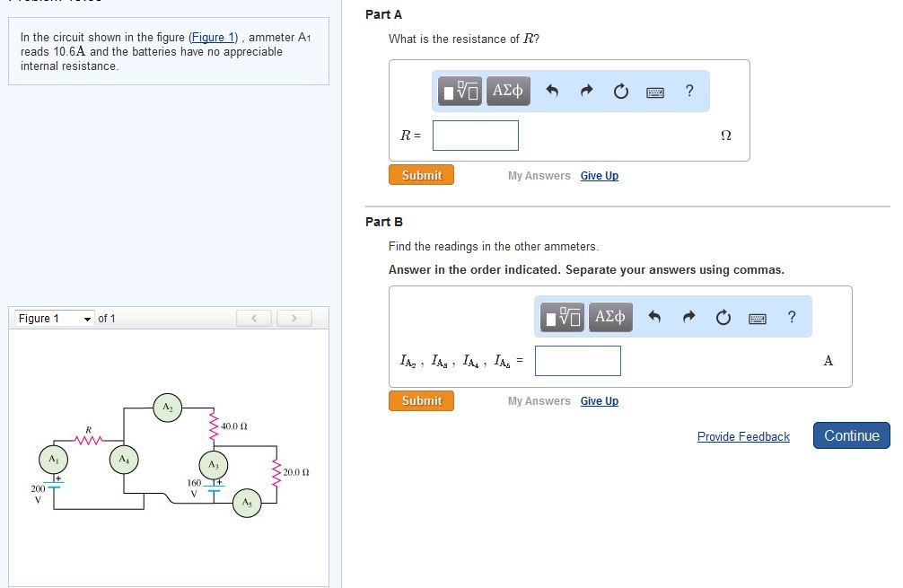Go to the next figure arrow

(294, 318)
